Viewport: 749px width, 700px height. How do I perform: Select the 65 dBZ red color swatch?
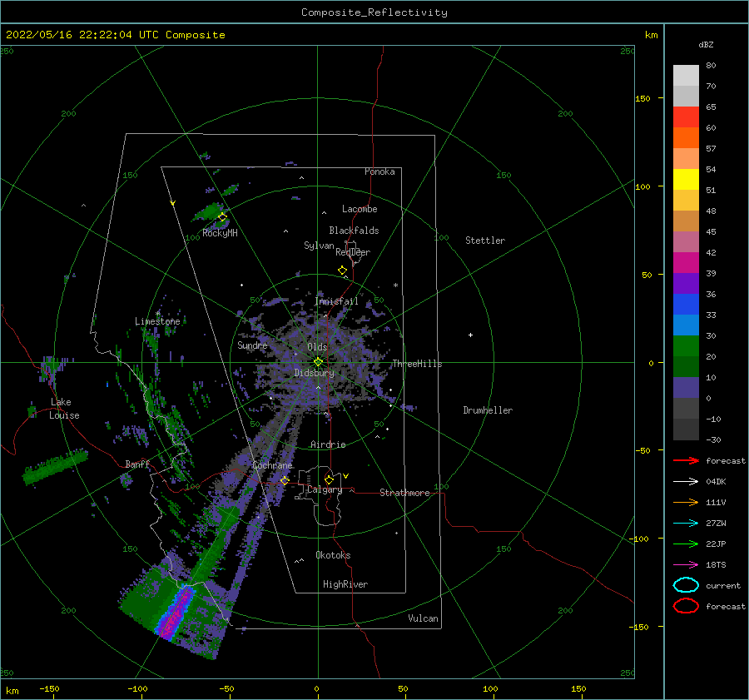[686, 117]
